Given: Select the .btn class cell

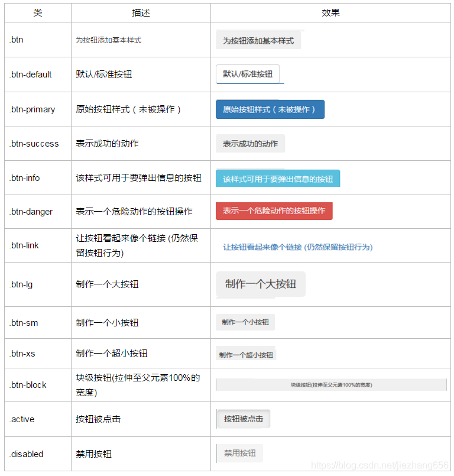Looking at the screenshot, I should point(38,40).
